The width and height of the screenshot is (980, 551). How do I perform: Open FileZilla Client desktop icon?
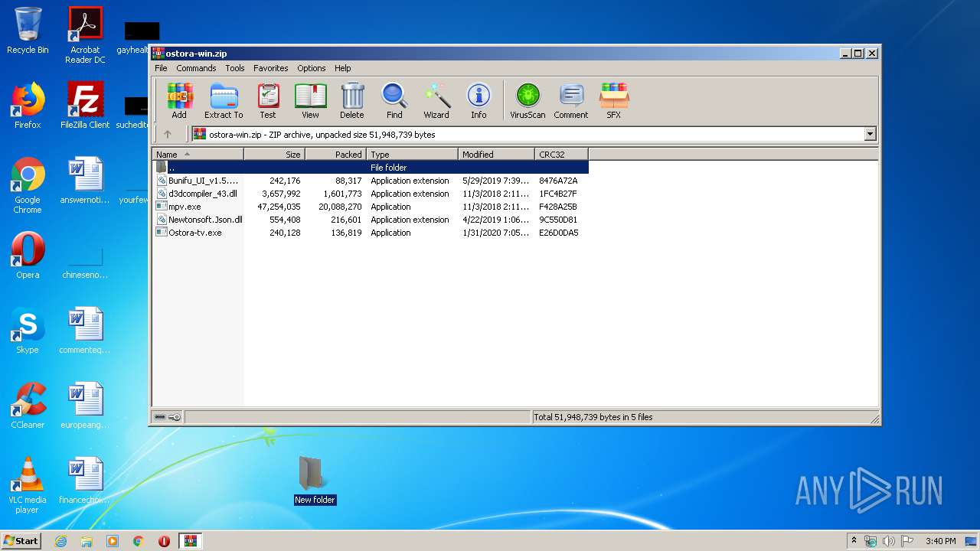click(x=85, y=106)
